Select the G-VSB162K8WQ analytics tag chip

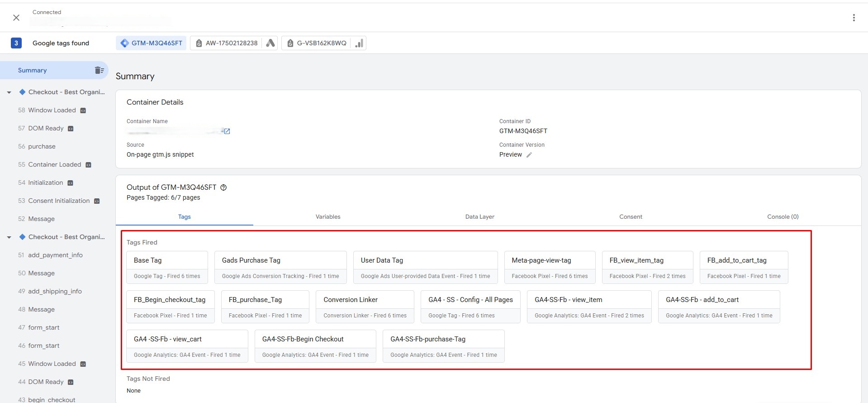click(x=317, y=43)
